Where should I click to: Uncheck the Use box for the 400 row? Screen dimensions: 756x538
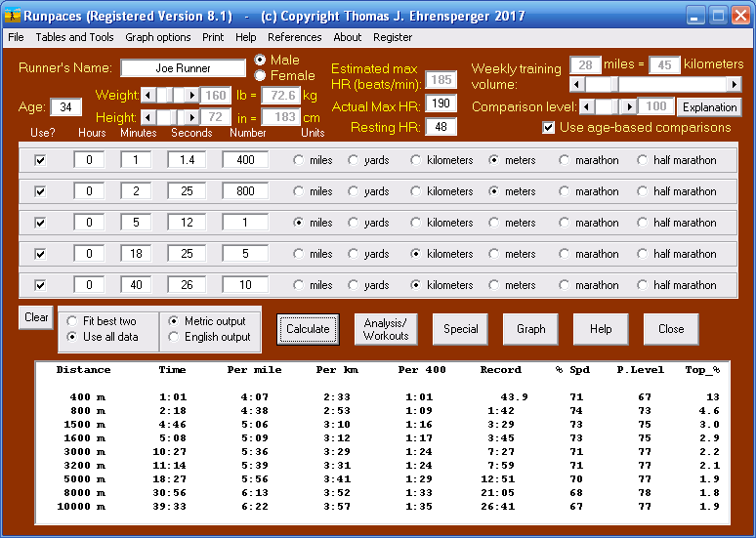40,160
